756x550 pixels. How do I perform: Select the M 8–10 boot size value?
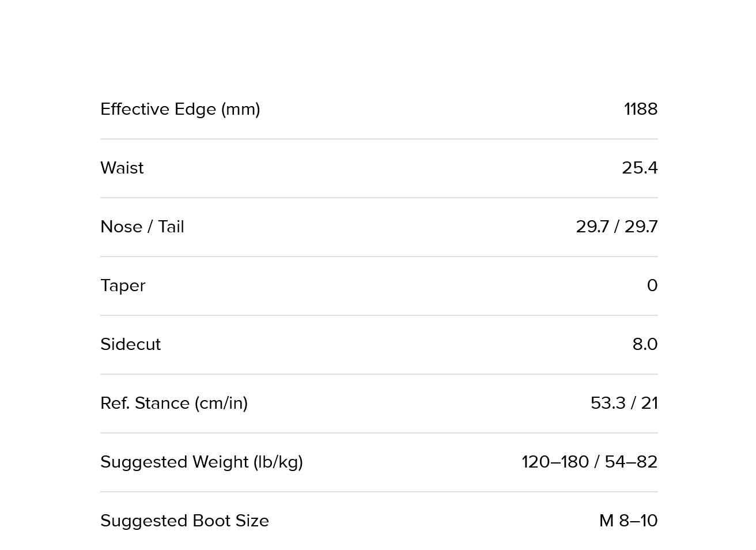point(628,521)
